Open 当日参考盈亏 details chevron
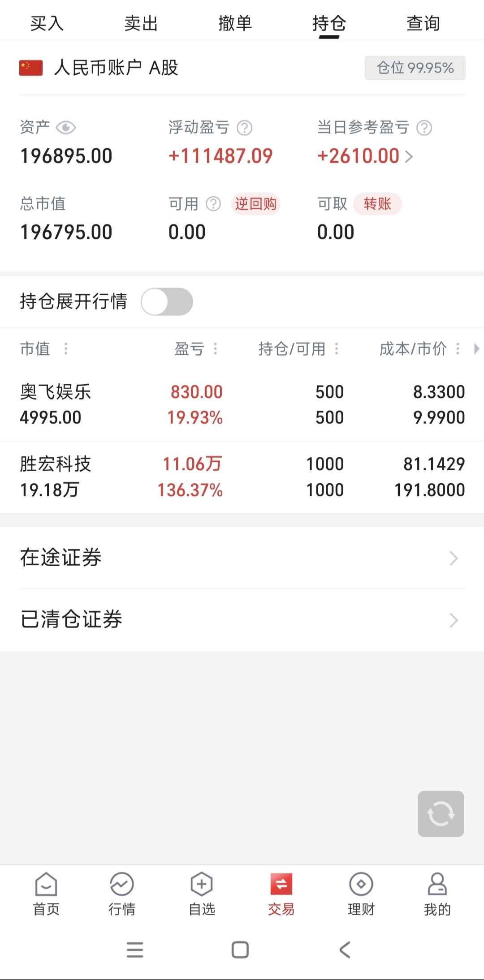 click(409, 156)
